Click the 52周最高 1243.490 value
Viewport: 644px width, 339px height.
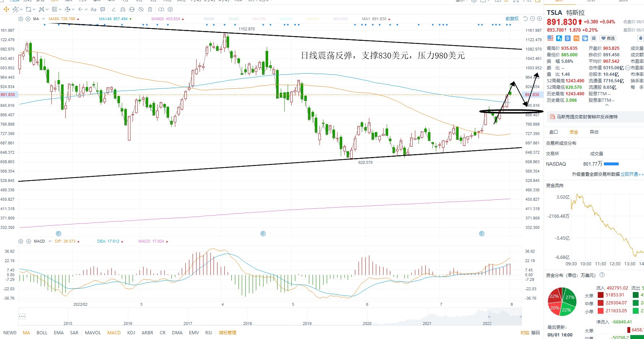pos(575,81)
